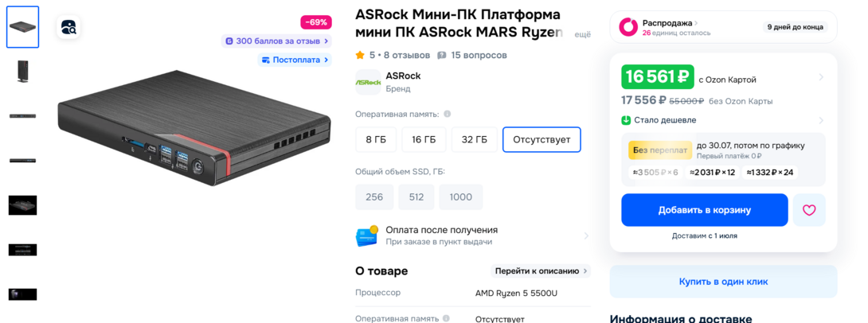Click the yellow star rating icon
The image size is (868, 323).
coord(360,56)
